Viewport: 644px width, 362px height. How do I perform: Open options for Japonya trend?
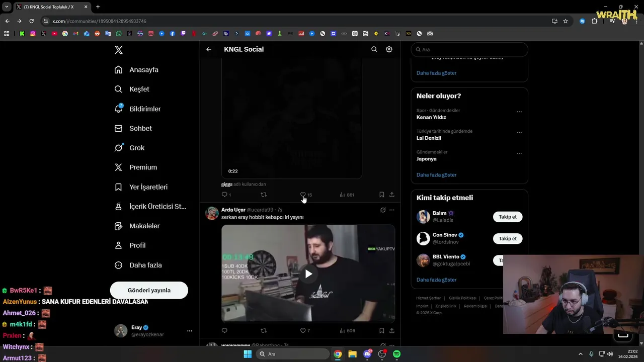pyautogui.click(x=519, y=153)
